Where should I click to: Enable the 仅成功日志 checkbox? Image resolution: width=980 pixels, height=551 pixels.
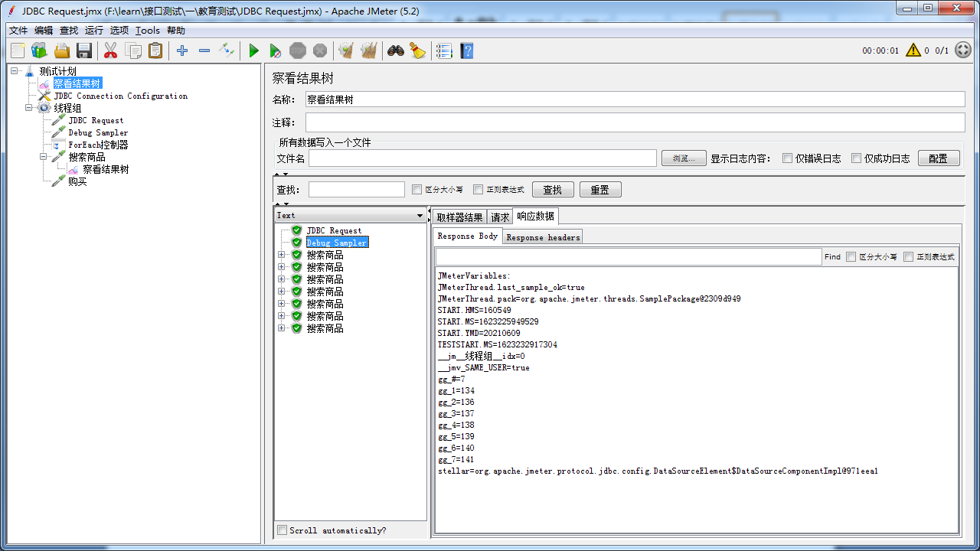[857, 158]
